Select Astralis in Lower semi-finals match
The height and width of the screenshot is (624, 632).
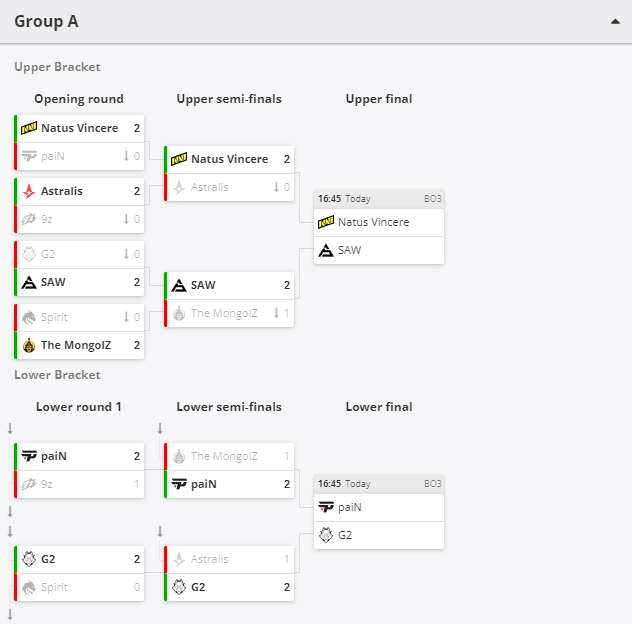pos(229,559)
